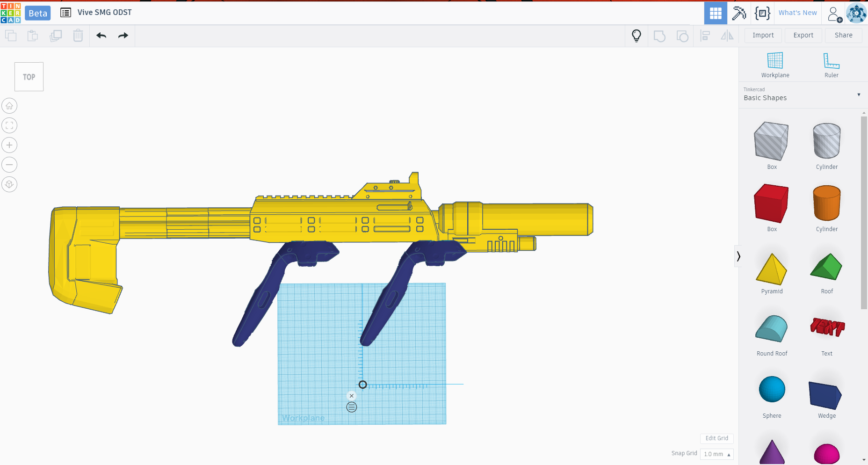Open the user profile avatar
The width and height of the screenshot is (868, 465).
[x=856, y=13]
